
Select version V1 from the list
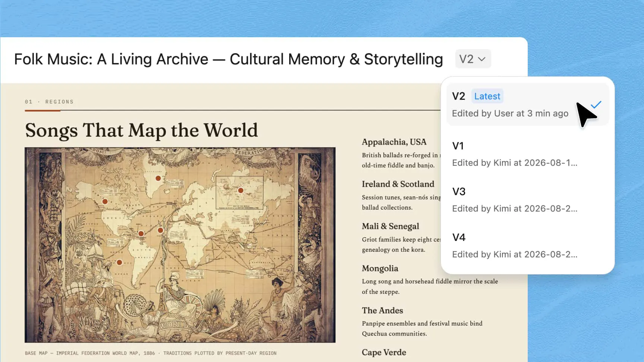[527, 154]
